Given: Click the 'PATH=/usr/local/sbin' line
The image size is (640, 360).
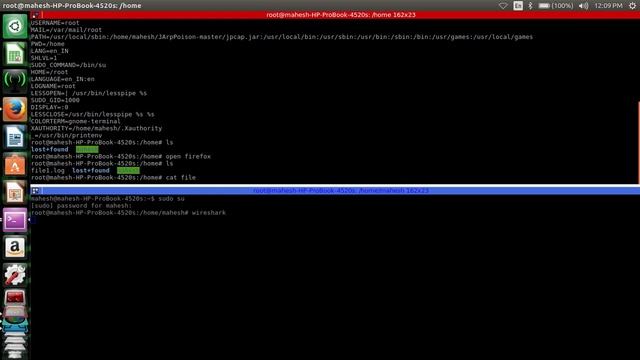Looking at the screenshot, I should 282,37.
